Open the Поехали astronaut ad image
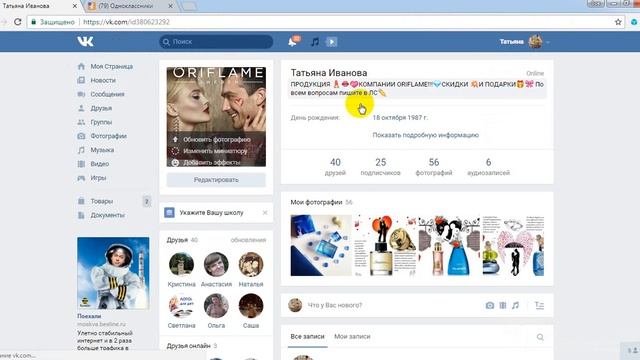640x360 pixels. [113, 273]
